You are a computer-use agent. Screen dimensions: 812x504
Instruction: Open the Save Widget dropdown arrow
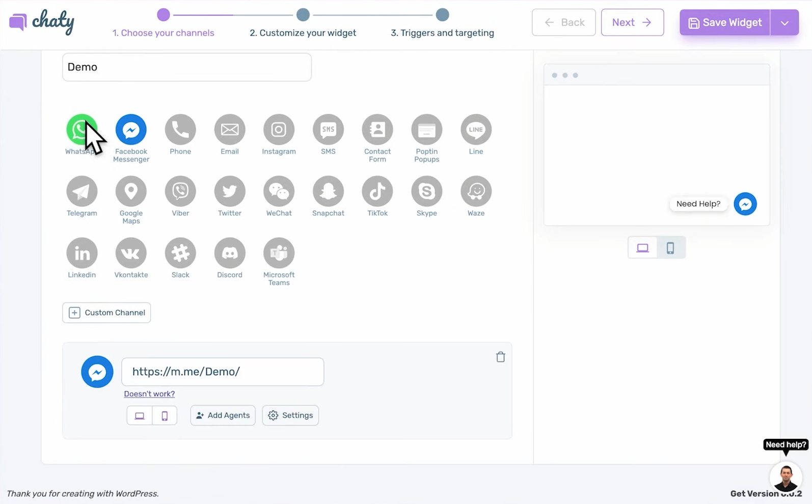(x=784, y=23)
